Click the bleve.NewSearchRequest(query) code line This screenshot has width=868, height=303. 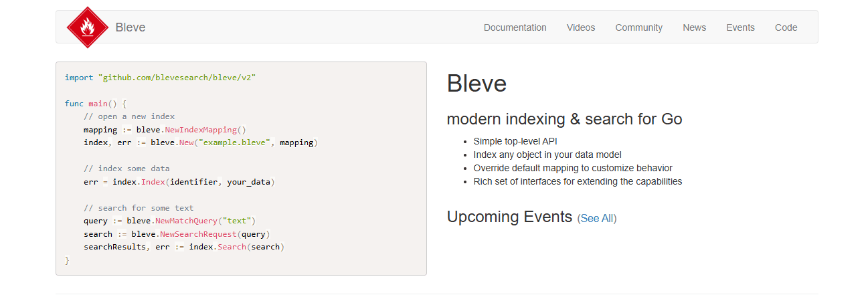(x=177, y=234)
